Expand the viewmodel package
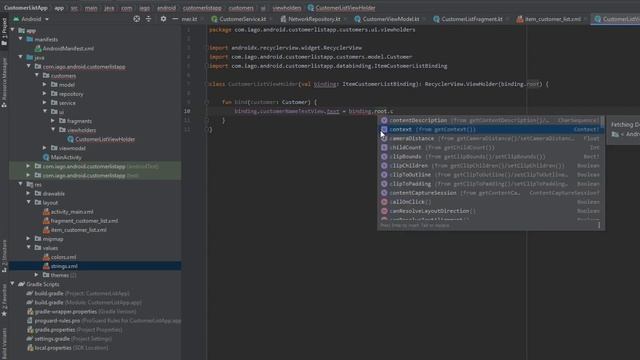Screen dimensions: 640x360 tap(45, 148)
